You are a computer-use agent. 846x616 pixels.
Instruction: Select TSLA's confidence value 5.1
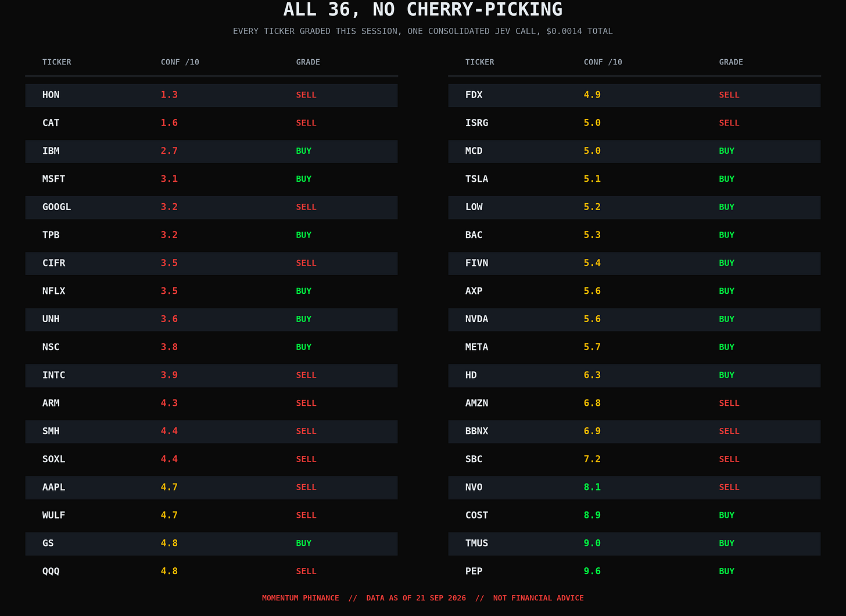(x=592, y=179)
